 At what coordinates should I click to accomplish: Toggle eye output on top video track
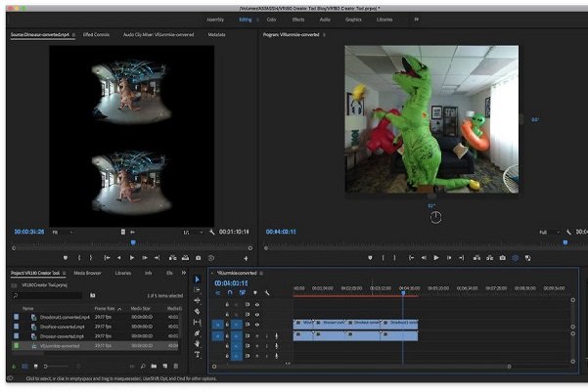click(259, 304)
